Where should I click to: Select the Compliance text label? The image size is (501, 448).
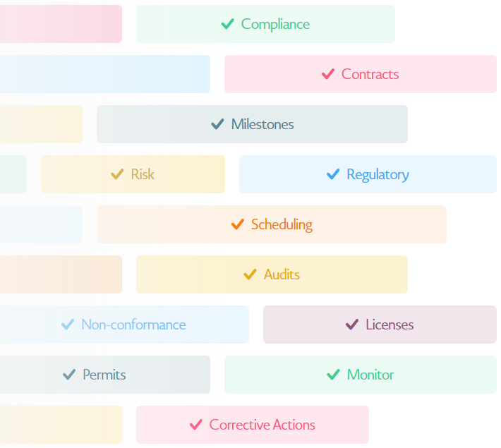tap(275, 24)
